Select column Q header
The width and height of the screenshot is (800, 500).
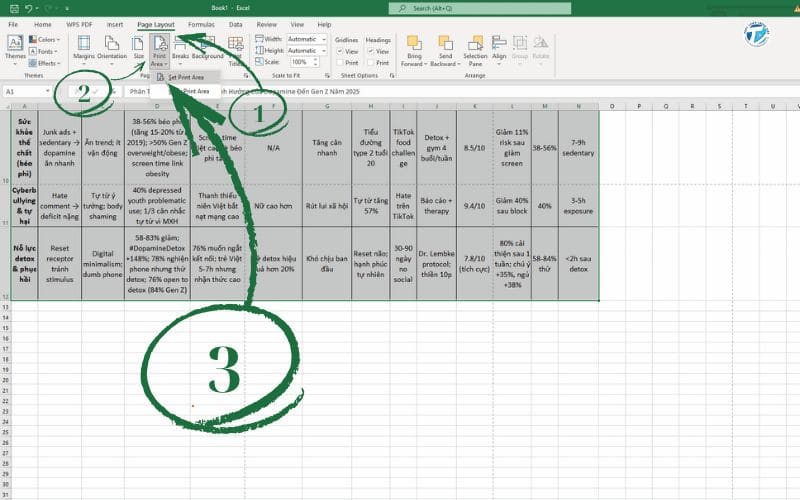tap(665, 106)
